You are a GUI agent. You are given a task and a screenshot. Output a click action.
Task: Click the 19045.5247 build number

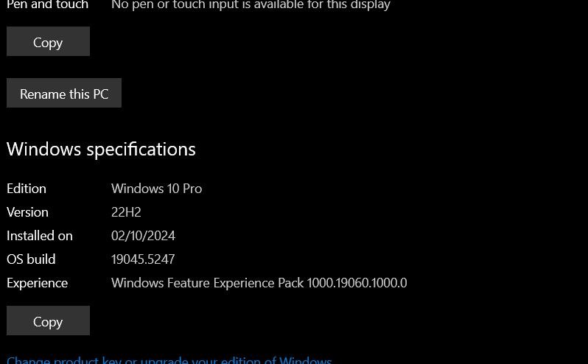coord(143,259)
